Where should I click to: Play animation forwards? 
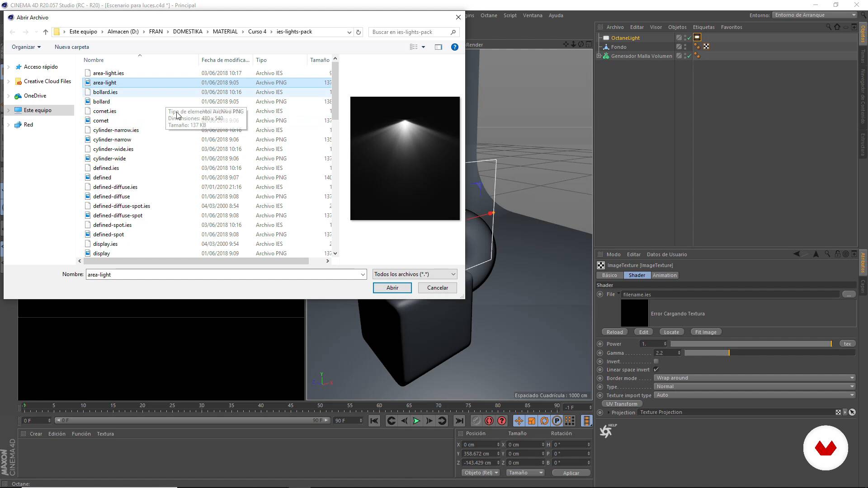tap(417, 421)
